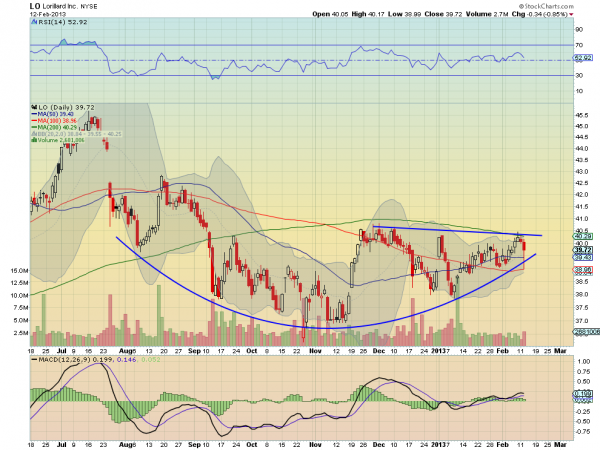
Task: Click the '-0.50' MACD axis label
Action: pyautogui.click(x=583, y=422)
